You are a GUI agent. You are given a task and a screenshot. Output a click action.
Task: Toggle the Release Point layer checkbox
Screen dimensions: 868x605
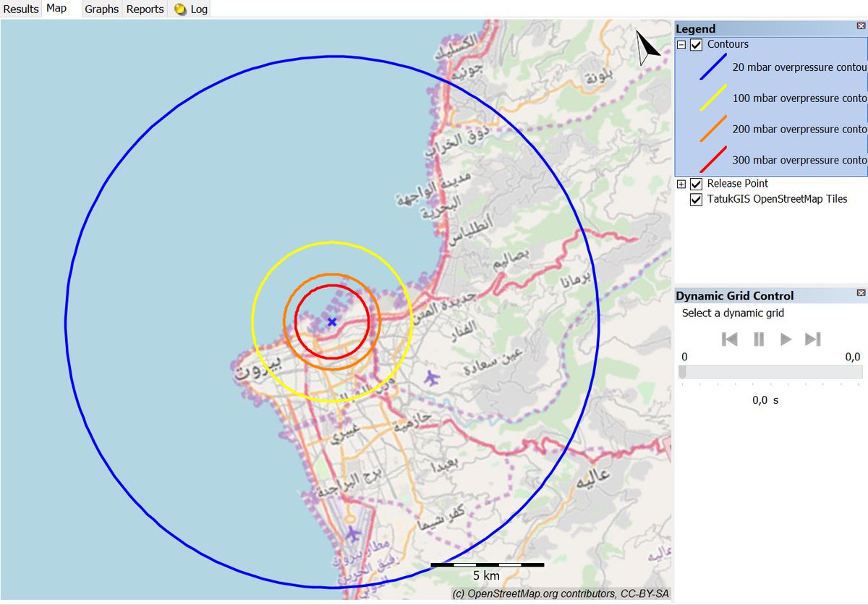697,184
